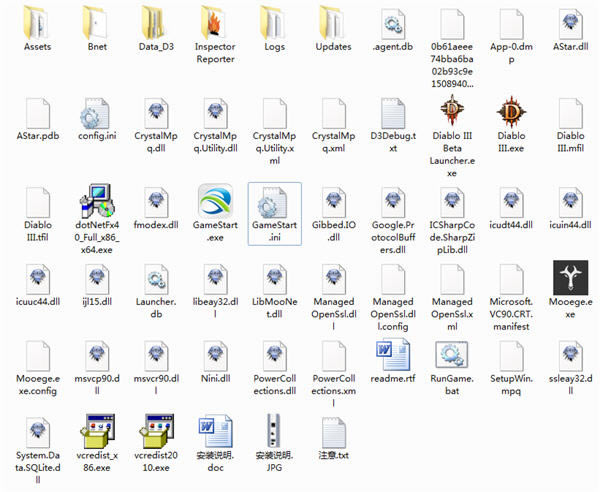Click the dotNetFx40 installer icon
The image size is (600, 492).
[x=97, y=204]
